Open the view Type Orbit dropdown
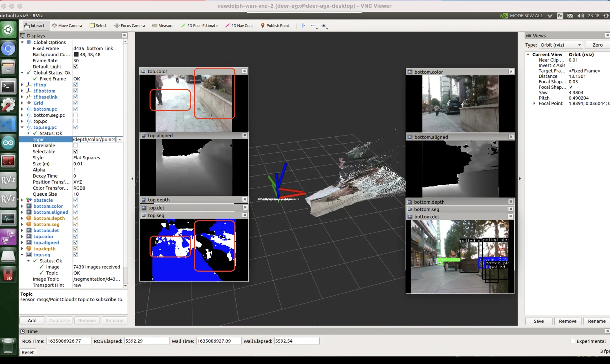Image resolution: width=610 pixels, height=364 pixels. [x=561, y=45]
